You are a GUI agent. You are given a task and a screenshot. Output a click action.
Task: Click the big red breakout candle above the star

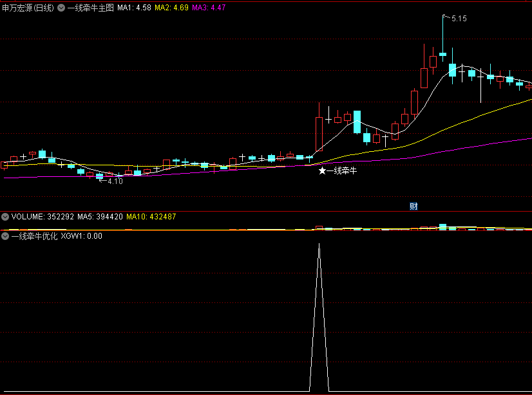pos(319,134)
